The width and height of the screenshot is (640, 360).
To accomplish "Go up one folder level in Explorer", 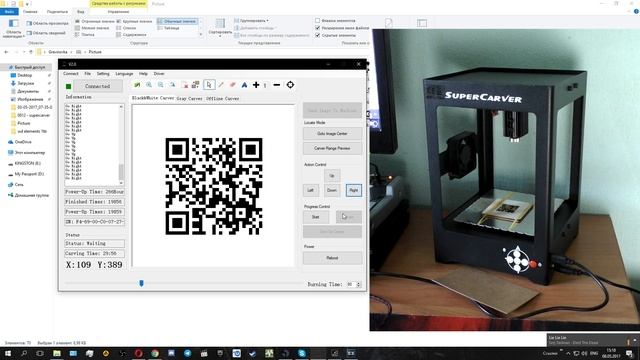I will (x=31, y=52).
